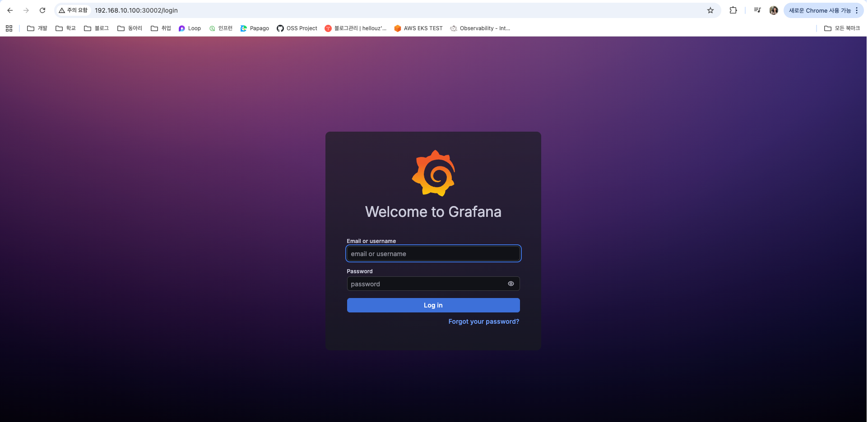The image size is (868, 422).
Task: Click the Grafana logo
Action: pos(433,173)
